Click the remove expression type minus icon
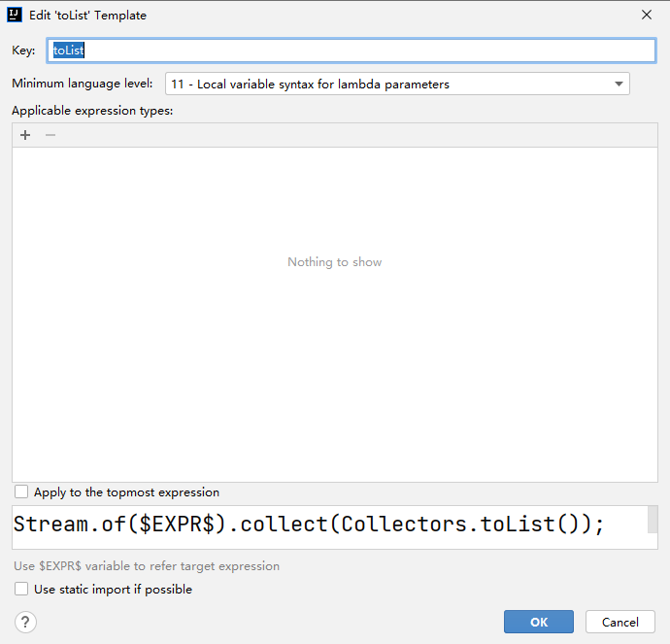Image resolution: width=670 pixels, height=644 pixels. coord(50,135)
